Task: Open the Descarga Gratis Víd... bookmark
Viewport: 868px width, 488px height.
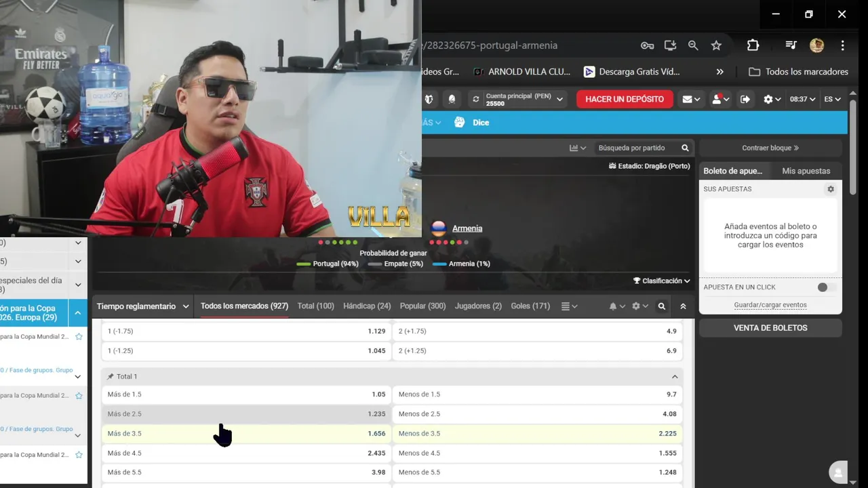Action: tap(632, 72)
